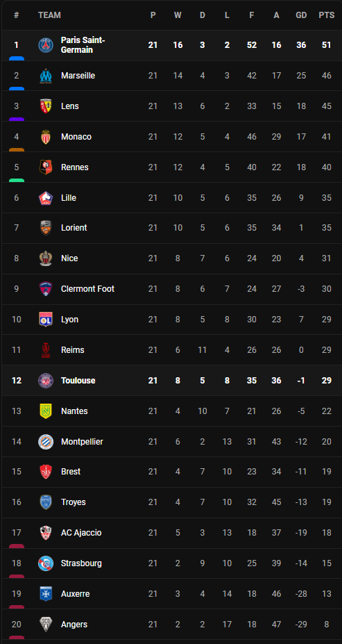Open the Toulouse team name link
The image size is (342, 644).
click(78, 380)
